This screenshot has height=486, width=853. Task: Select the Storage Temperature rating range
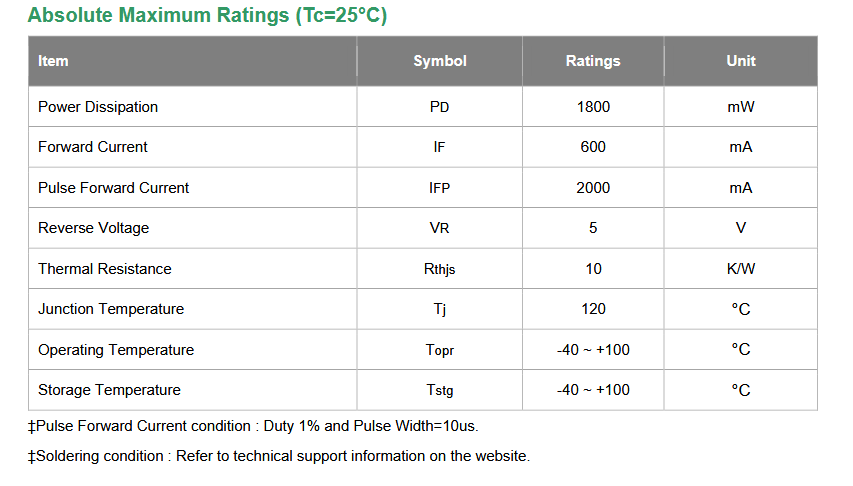(x=593, y=390)
